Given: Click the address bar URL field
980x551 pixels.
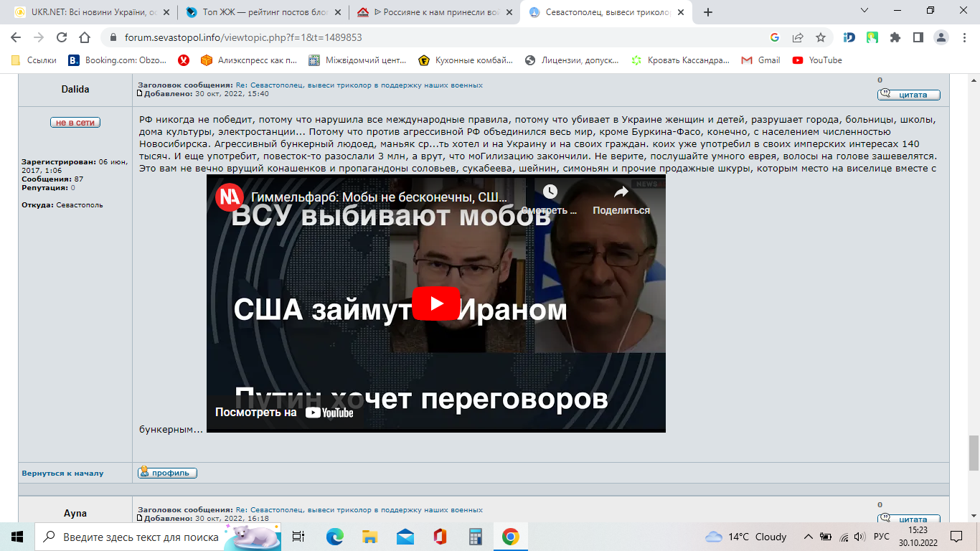Looking at the screenshot, I should (430, 37).
